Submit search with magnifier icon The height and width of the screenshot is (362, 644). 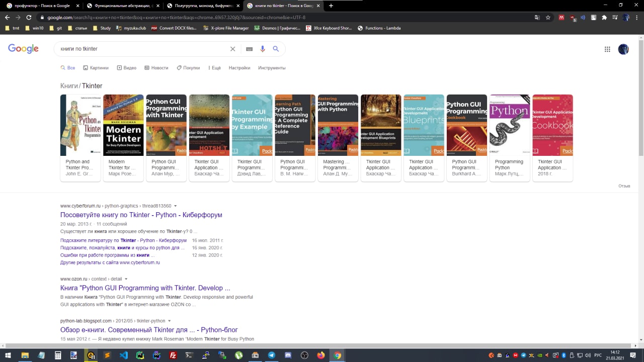point(276,49)
